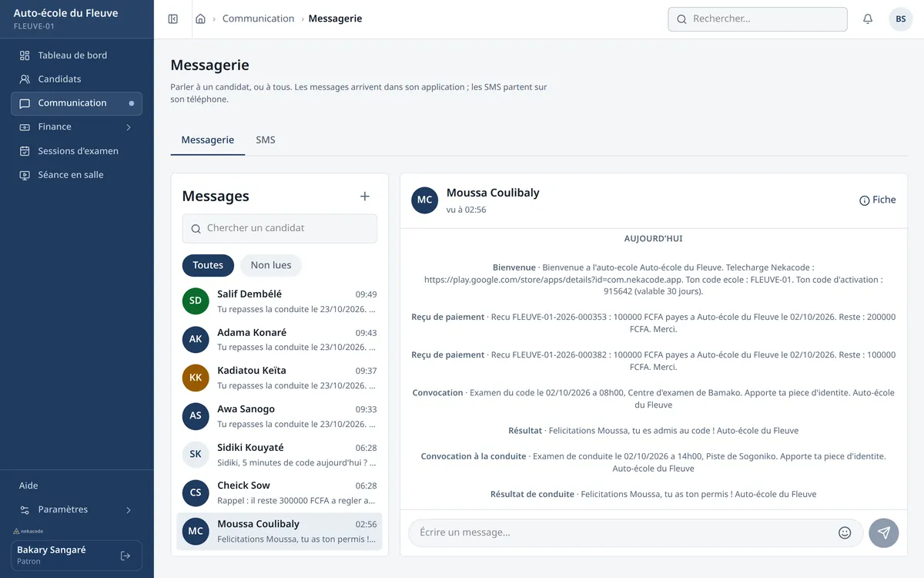This screenshot has width=924, height=578.
Task: Expand the Finance submenu
Action: click(x=77, y=127)
